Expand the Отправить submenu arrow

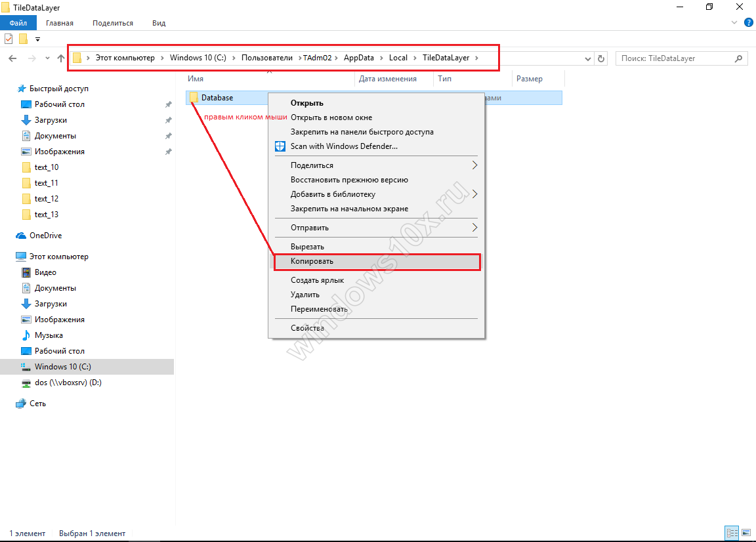(474, 228)
